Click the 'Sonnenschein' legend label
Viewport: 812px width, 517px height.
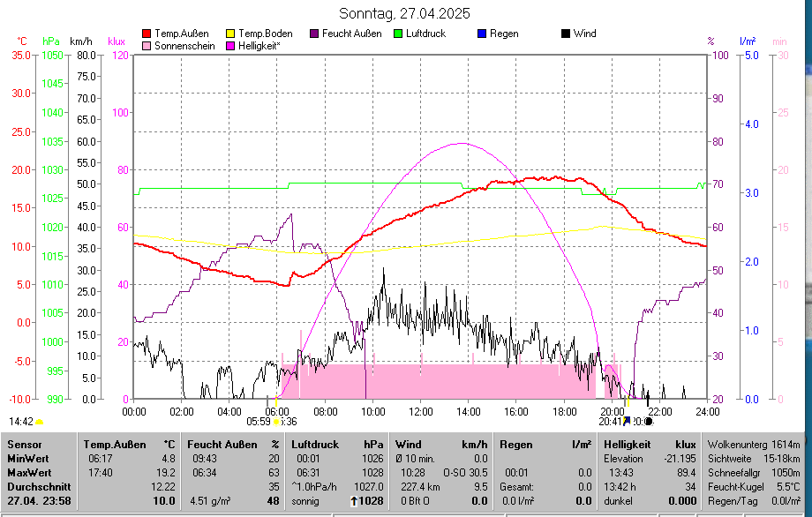tap(184, 46)
